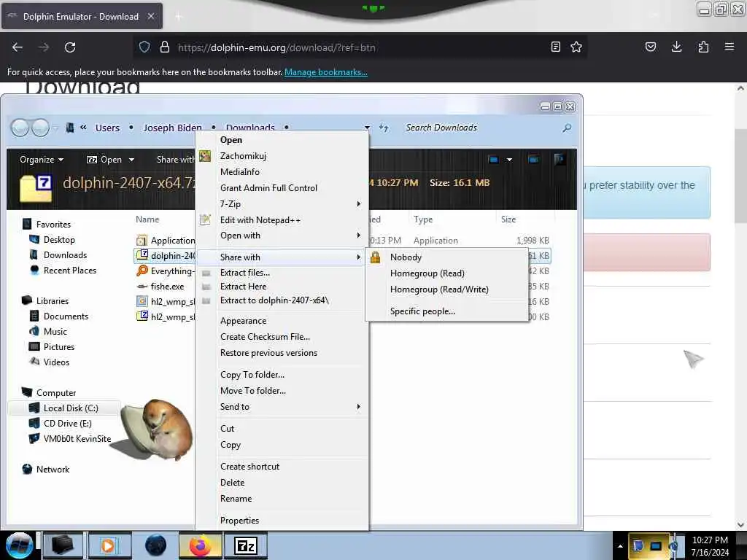Open the 7-Zip taskbar button
The image size is (747, 560).
246,545
